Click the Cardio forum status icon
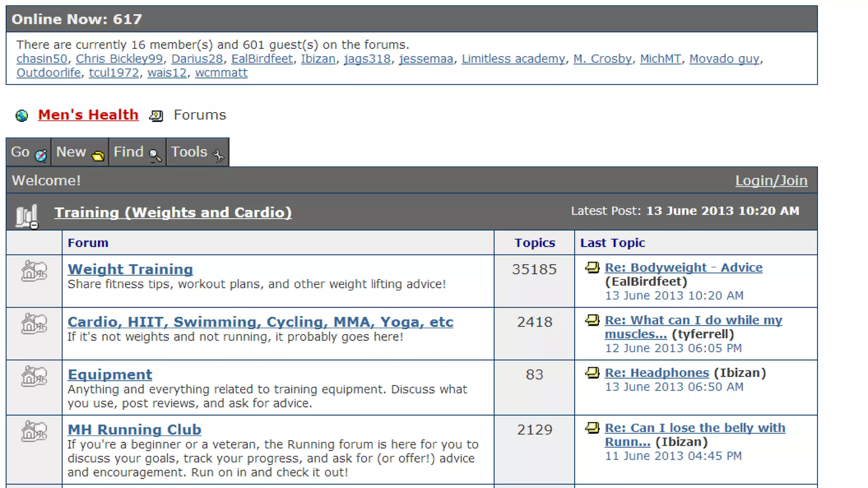The image size is (868, 488). coord(34,324)
